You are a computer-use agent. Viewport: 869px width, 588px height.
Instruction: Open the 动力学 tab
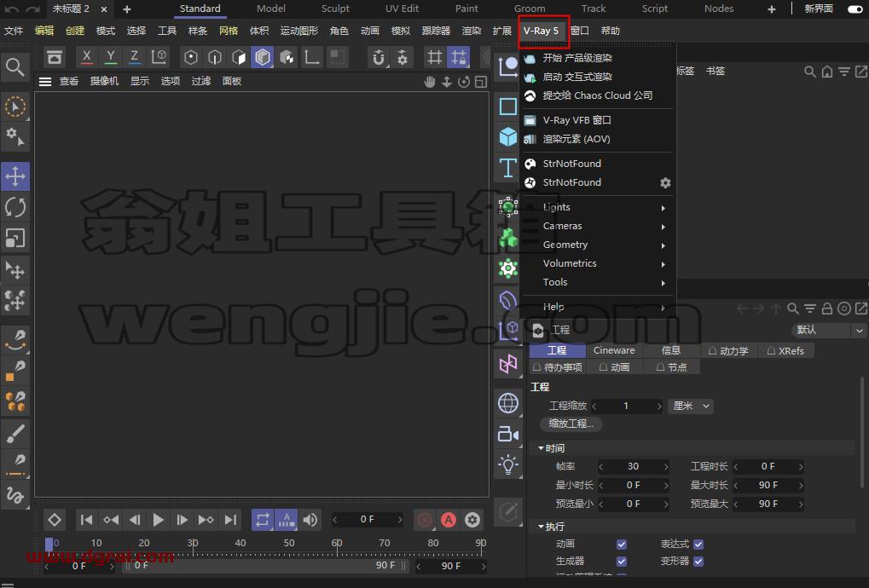click(728, 350)
